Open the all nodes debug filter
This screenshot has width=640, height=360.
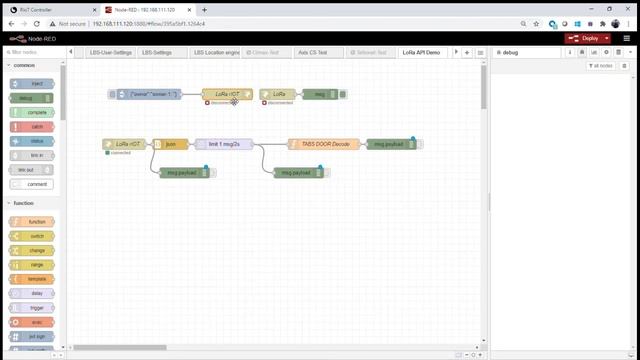point(601,66)
